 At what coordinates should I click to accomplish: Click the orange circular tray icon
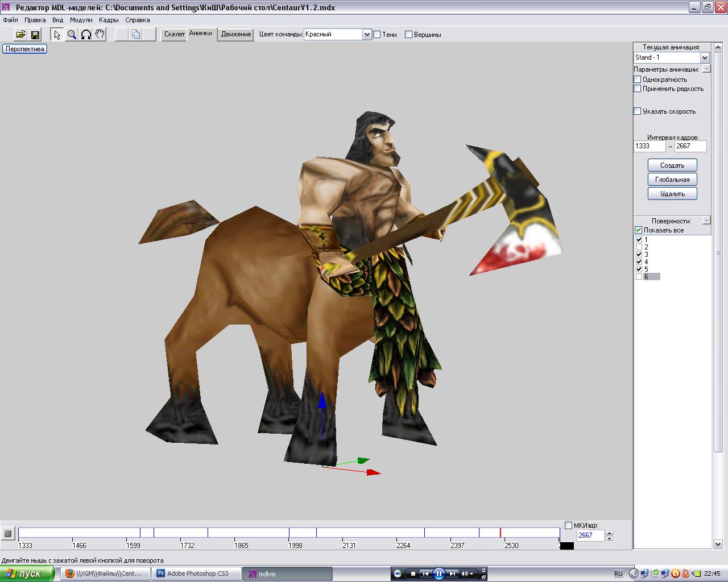point(675,573)
